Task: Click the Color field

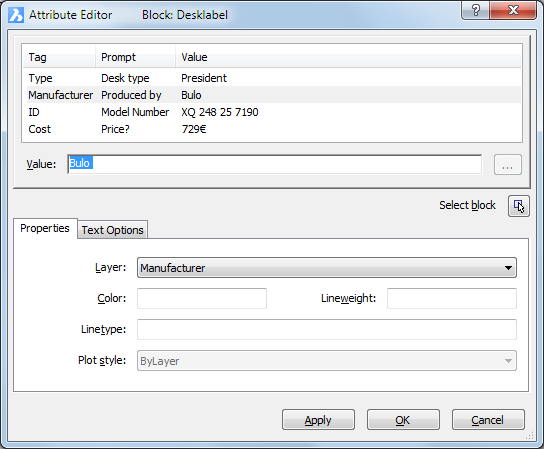Action: pyautogui.click(x=202, y=298)
